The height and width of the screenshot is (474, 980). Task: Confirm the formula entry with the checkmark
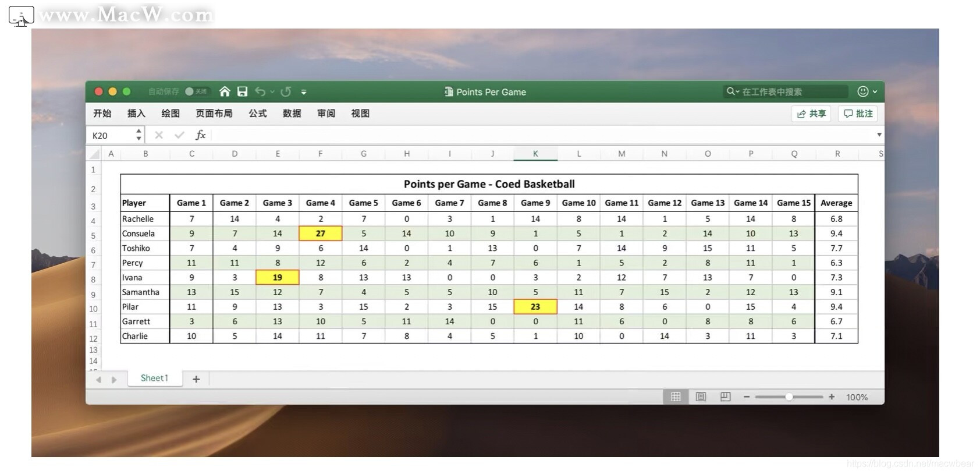[x=179, y=135]
